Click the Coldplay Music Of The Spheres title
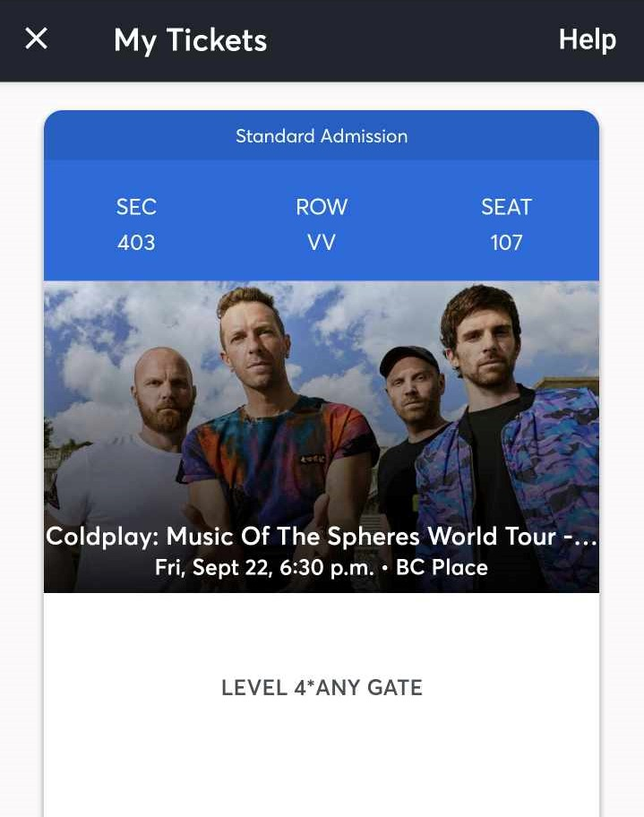Image resolution: width=644 pixels, height=817 pixels. pos(305,537)
